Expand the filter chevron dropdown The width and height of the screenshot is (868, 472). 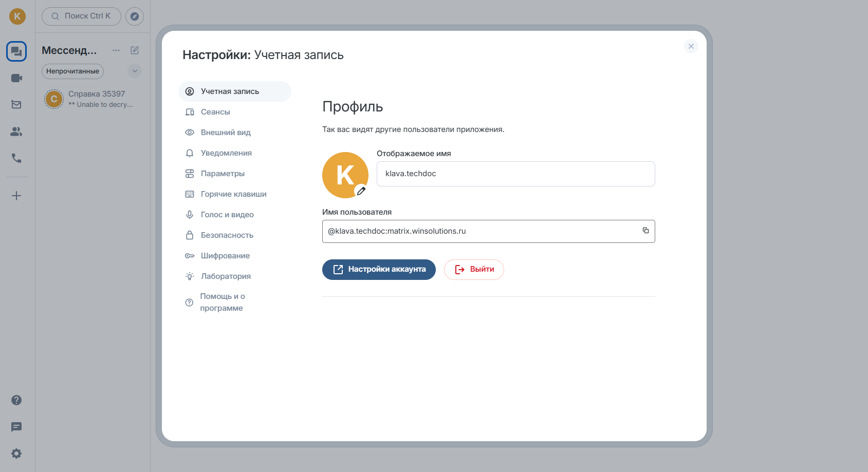pyautogui.click(x=135, y=71)
